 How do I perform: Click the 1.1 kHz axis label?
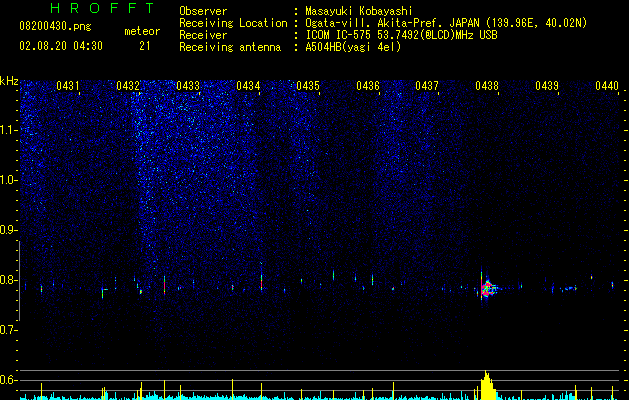8,130
